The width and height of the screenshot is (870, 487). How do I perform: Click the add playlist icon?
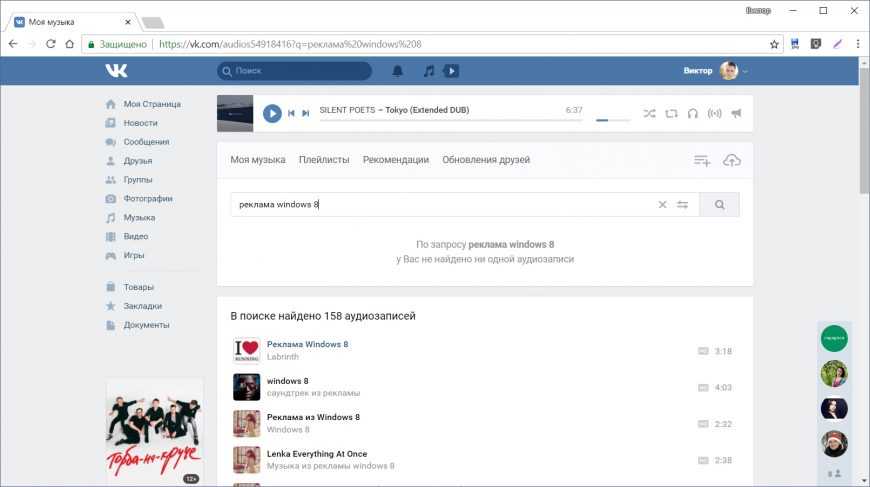click(x=702, y=160)
